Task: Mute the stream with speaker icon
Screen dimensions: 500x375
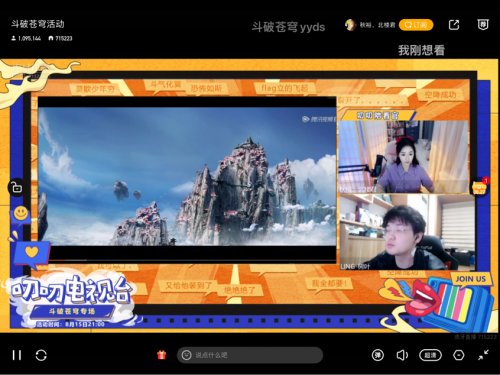Action: coord(402,355)
